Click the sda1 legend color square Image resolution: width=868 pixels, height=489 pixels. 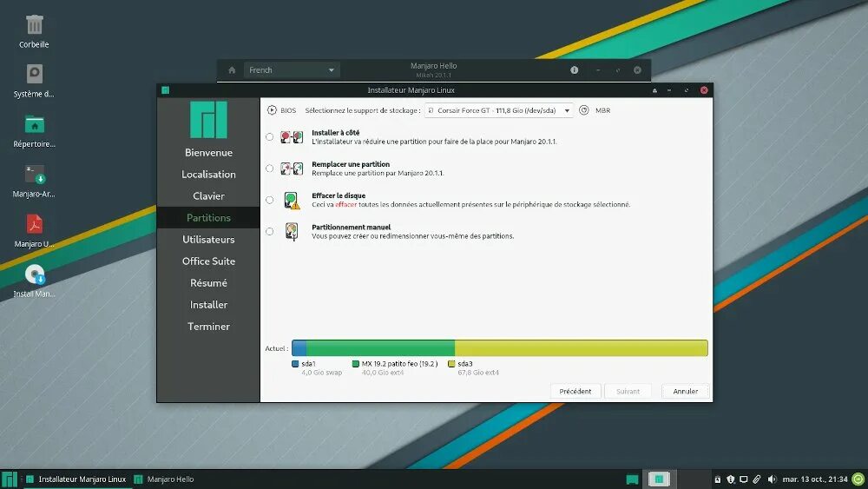pos(295,364)
